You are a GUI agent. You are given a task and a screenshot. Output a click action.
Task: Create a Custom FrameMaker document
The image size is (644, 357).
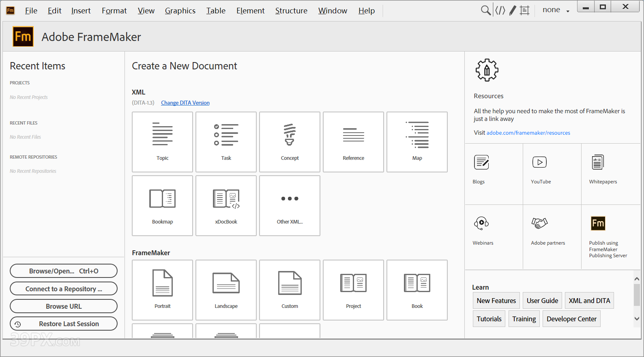pos(290,290)
